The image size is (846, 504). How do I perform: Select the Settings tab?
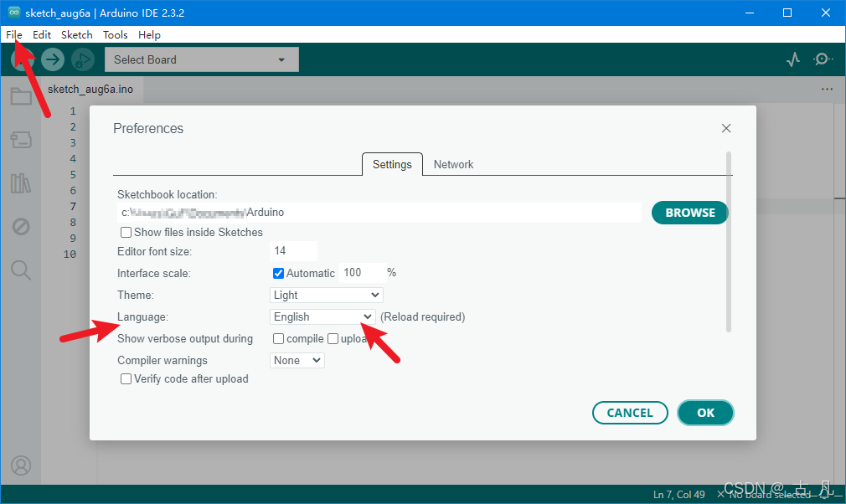(x=392, y=164)
